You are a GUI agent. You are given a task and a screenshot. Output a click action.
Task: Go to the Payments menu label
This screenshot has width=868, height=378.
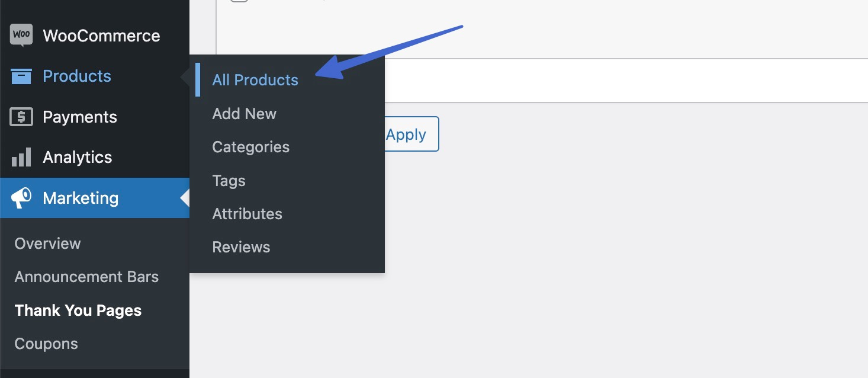pos(80,117)
